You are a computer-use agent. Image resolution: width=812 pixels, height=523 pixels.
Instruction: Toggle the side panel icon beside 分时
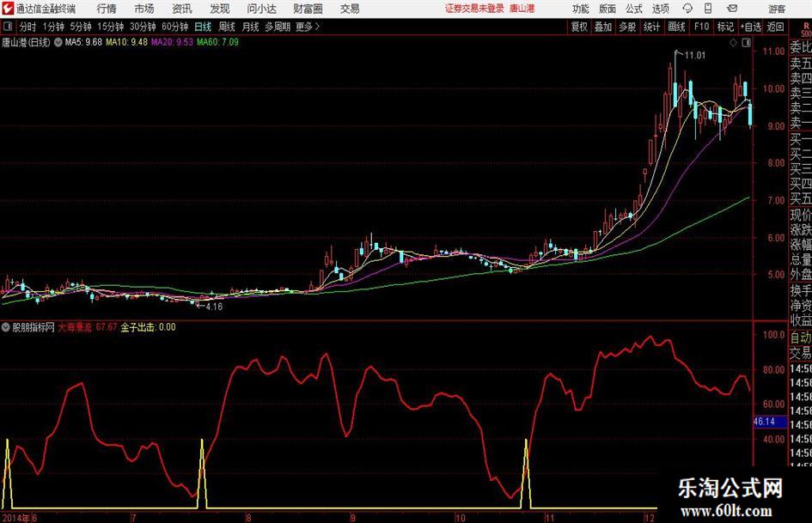(8, 27)
